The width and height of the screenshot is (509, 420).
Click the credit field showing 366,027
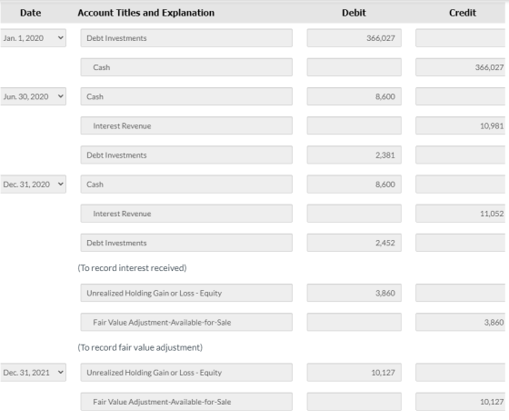click(460, 67)
